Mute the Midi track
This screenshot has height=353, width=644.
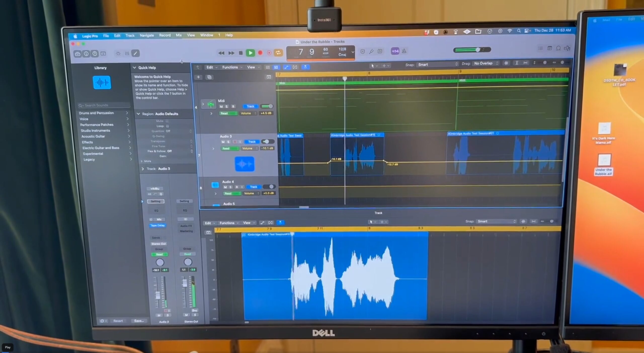click(x=221, y=107)
